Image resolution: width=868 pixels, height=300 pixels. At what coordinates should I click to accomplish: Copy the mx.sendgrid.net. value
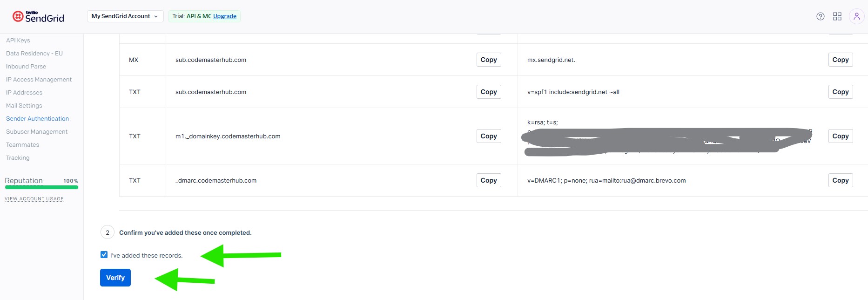click(x=840, y=60)
